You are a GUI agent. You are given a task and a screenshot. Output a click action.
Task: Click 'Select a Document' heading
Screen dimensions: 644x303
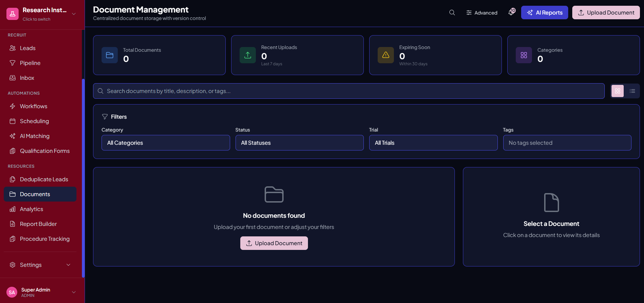pyautogui.click(x=551, y=224)
